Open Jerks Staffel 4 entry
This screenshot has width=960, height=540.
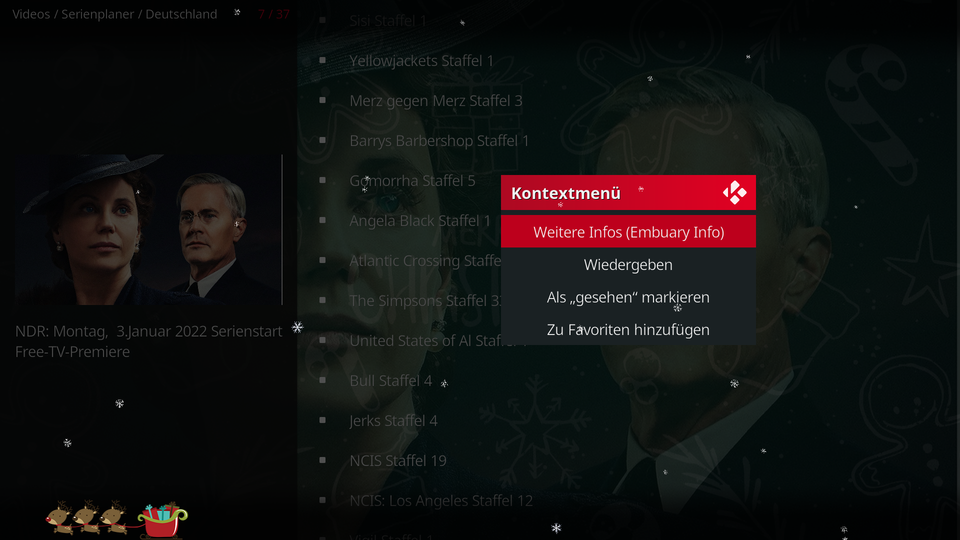tap(393, 421)
